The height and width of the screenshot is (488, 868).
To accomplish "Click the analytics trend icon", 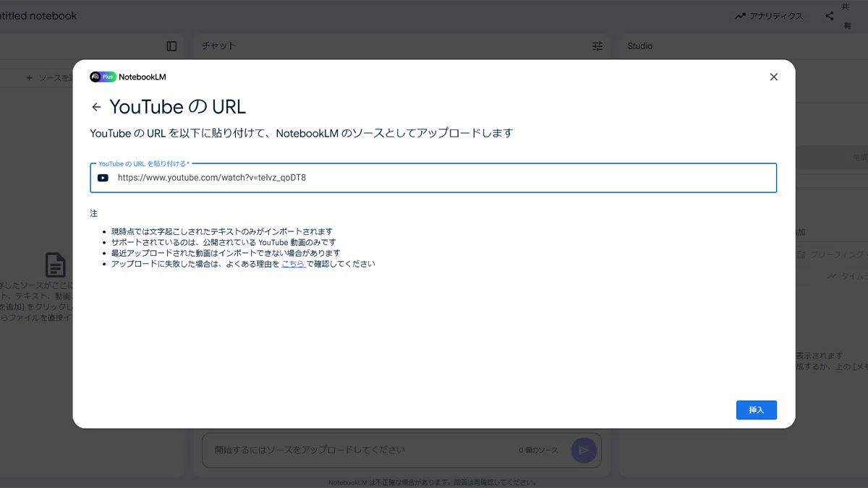I will (x=740, y=16).
